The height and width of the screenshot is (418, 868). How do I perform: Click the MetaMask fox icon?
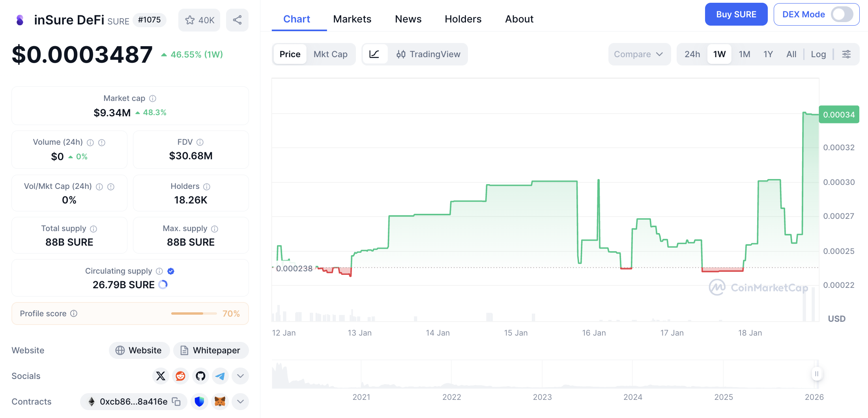click(220, 401)
